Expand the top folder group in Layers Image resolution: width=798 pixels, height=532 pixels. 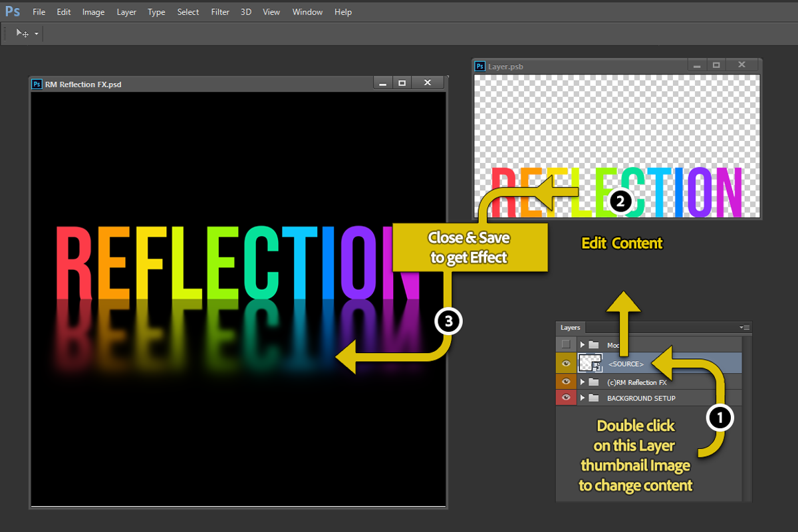coord(583,344)
